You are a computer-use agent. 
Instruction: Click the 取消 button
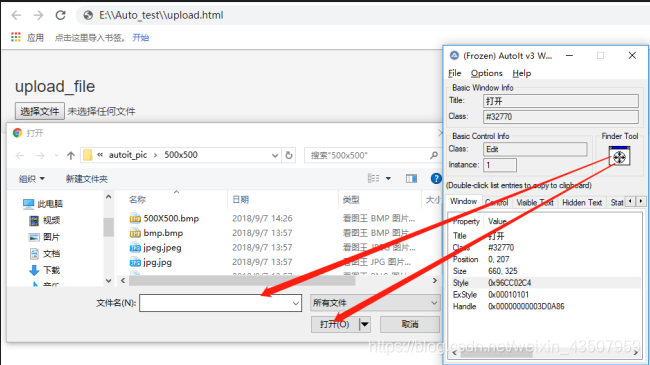pos(410,324)
